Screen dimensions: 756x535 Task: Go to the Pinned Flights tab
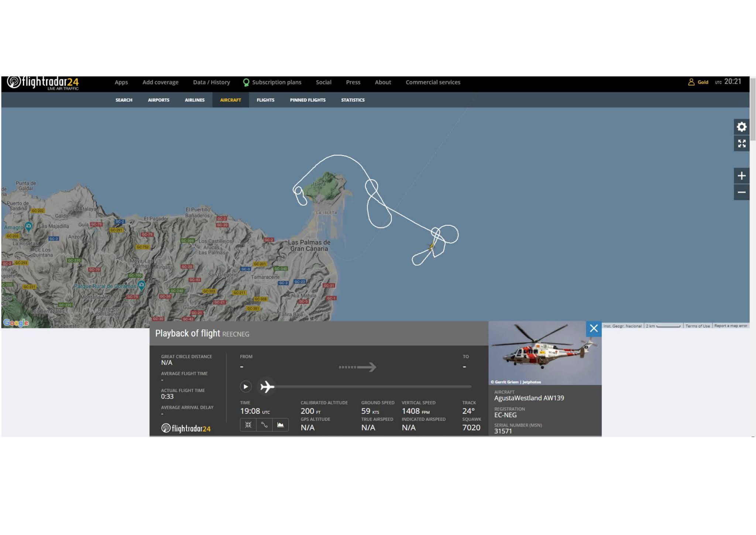click(307, 100)
